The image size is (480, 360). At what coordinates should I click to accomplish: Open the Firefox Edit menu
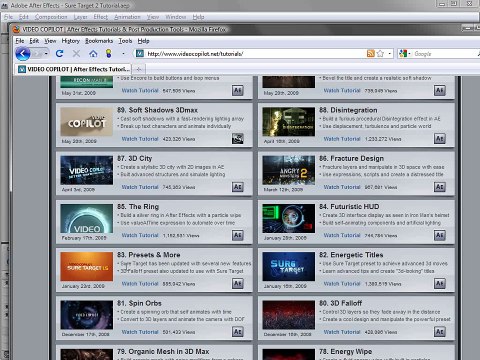pyautogui.click(x=34, y=41)
